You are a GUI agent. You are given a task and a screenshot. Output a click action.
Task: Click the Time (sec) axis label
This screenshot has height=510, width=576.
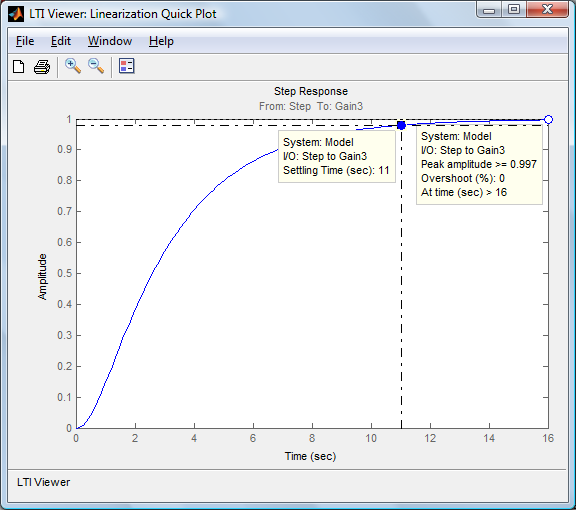[310, 456]
